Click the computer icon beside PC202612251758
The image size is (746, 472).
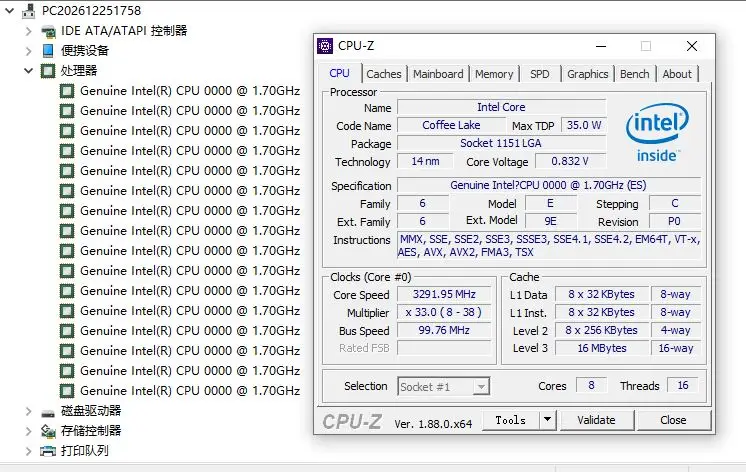(x=29, y=10)
